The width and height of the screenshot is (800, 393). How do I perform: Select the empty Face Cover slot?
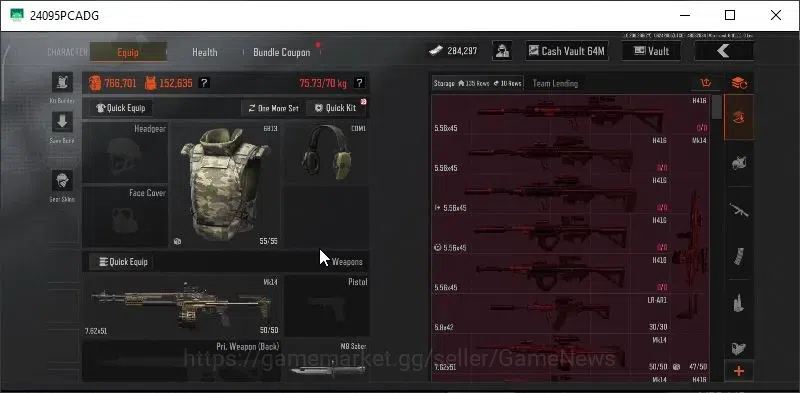(x=125, y=216)
